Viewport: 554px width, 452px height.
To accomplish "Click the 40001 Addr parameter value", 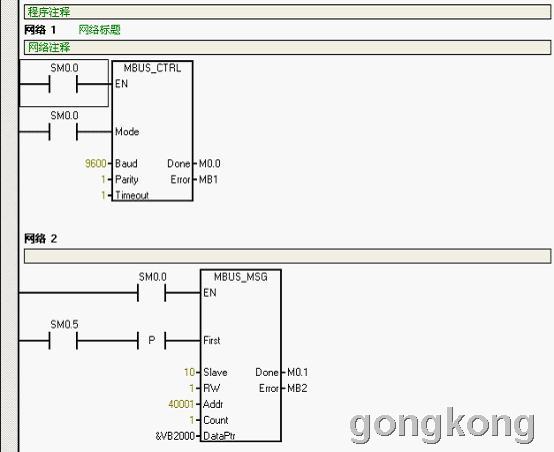I will 181,404.
